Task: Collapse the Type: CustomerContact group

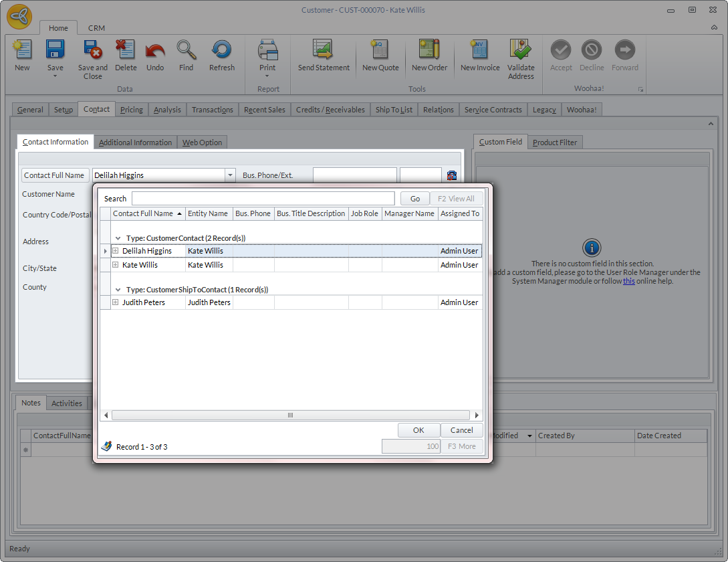Action: coord(118,238)
